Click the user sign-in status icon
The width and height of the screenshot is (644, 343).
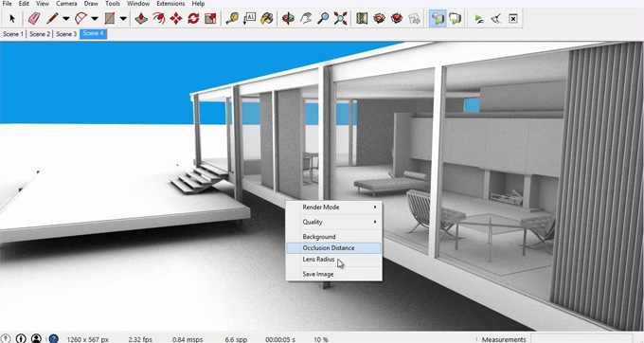pos(36,338)
